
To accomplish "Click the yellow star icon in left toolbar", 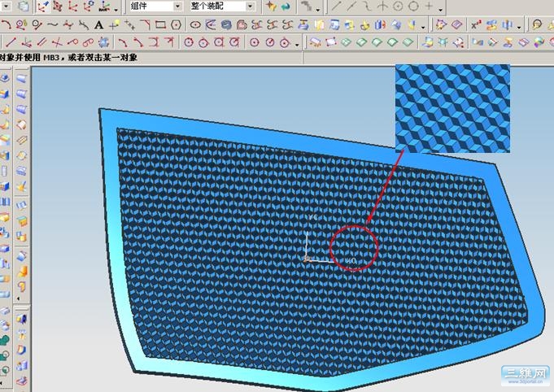I will (x=21, y=186).
